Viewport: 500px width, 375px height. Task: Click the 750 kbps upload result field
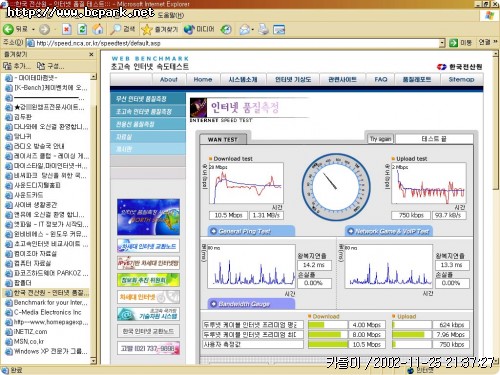pyautogui.click(x=411, y=215)
